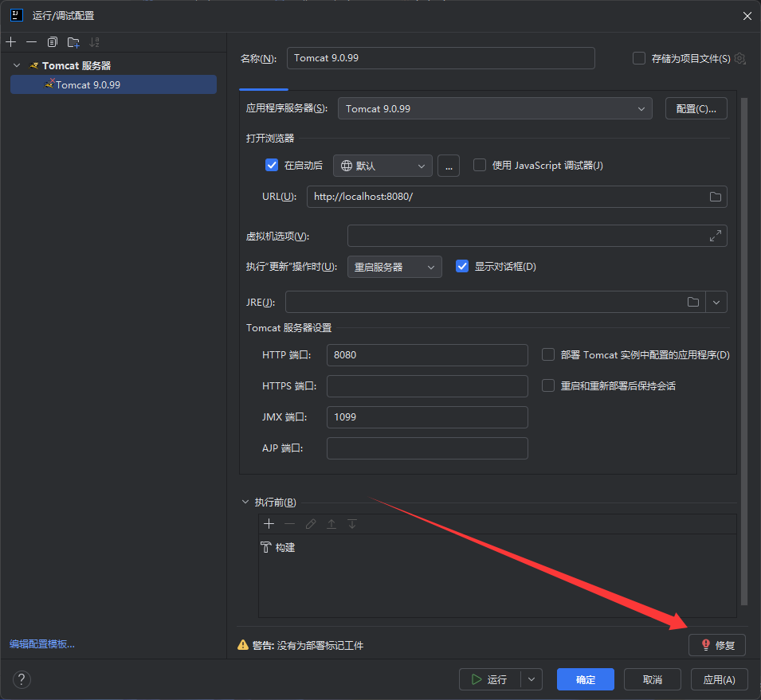Click the configure application server button
This screenshot has height=700, width=761.
tap(696, 108)
